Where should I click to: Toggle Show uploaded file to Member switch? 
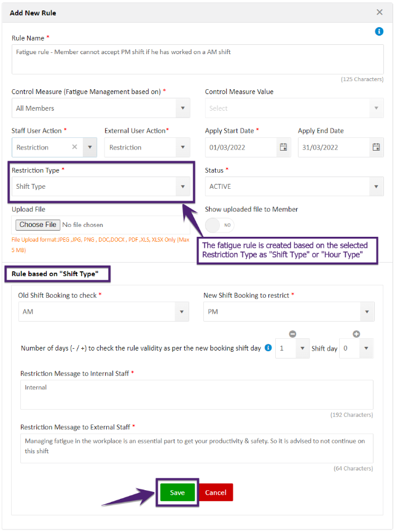219,225
